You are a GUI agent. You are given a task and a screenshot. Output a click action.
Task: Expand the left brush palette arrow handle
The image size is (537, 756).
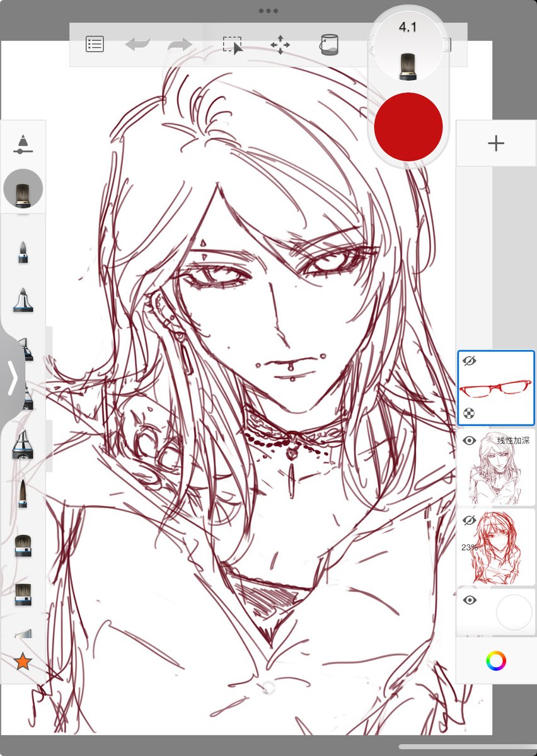tap(12, 379)
